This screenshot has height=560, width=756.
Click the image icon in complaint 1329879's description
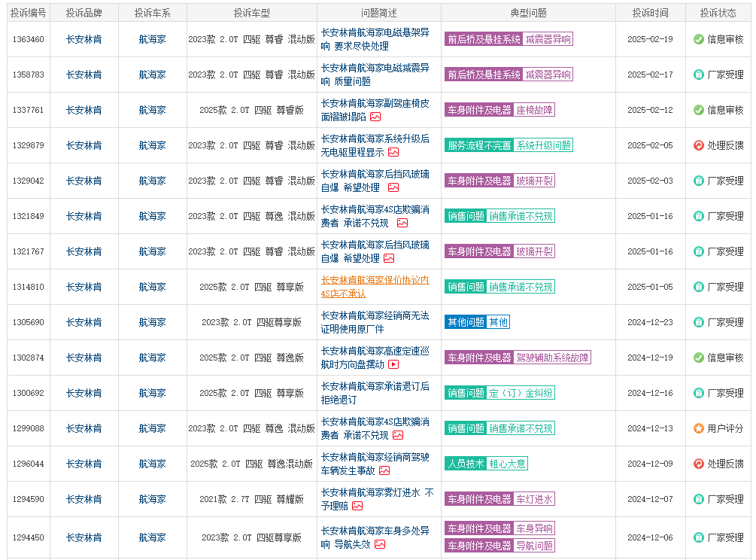[x=393, y=153]
